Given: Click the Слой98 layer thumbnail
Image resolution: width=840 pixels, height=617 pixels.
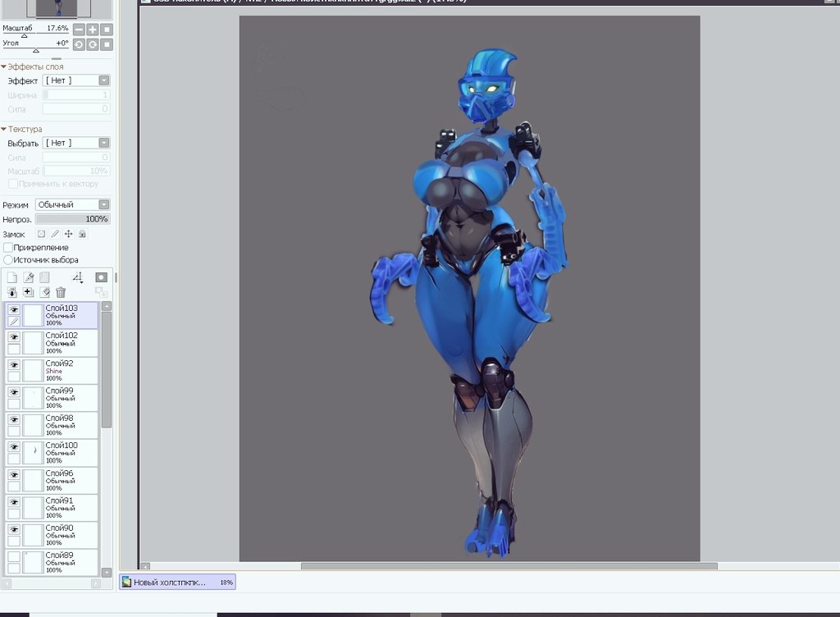Looking at the screenshot, I should tap(33, 425).
